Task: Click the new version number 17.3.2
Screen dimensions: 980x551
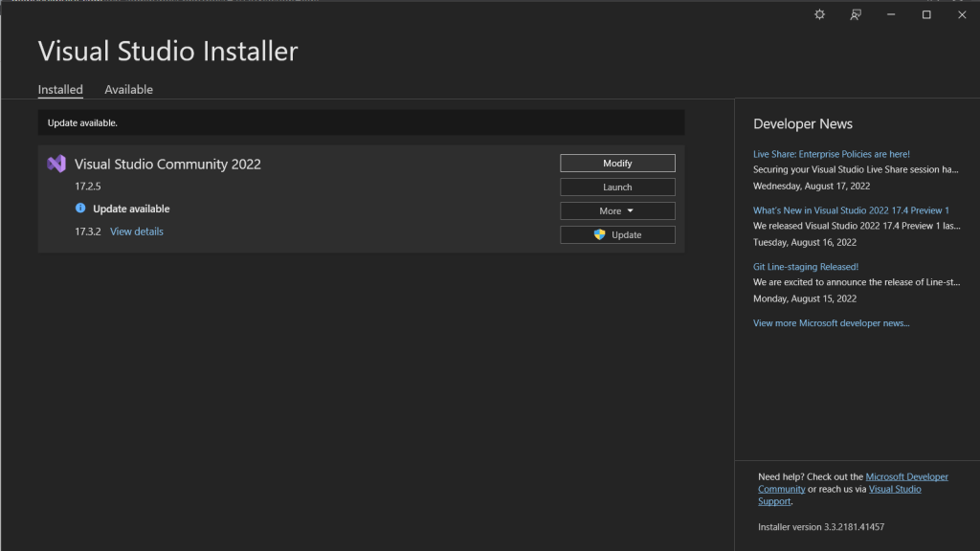Action: tap(87, 231)
